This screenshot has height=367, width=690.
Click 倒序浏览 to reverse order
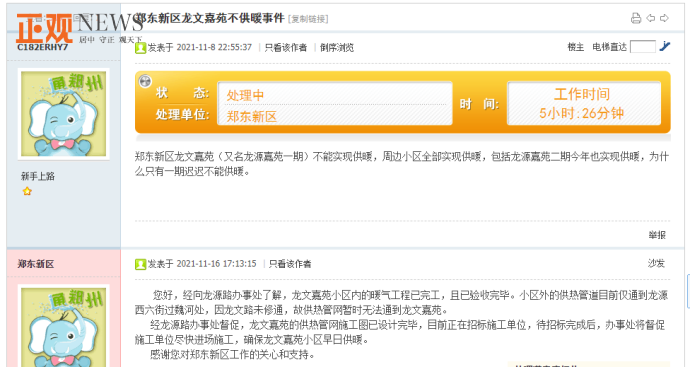[337, 48]
